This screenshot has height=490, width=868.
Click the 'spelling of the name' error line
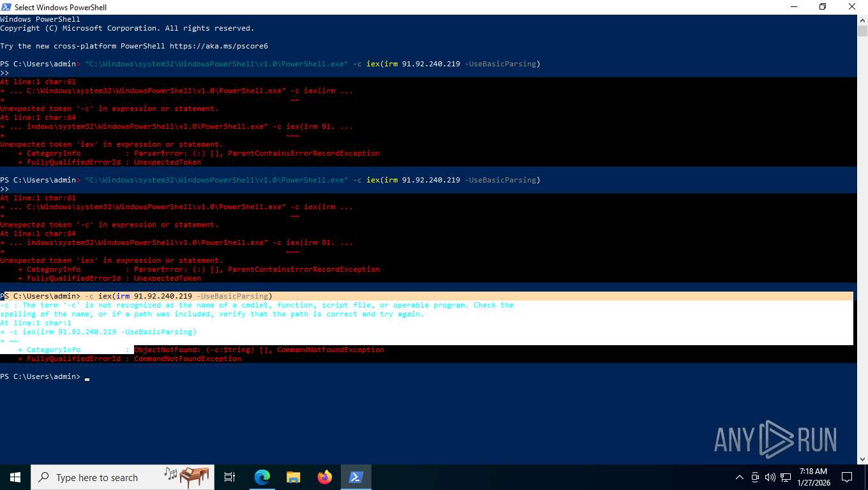coord(212,314)
